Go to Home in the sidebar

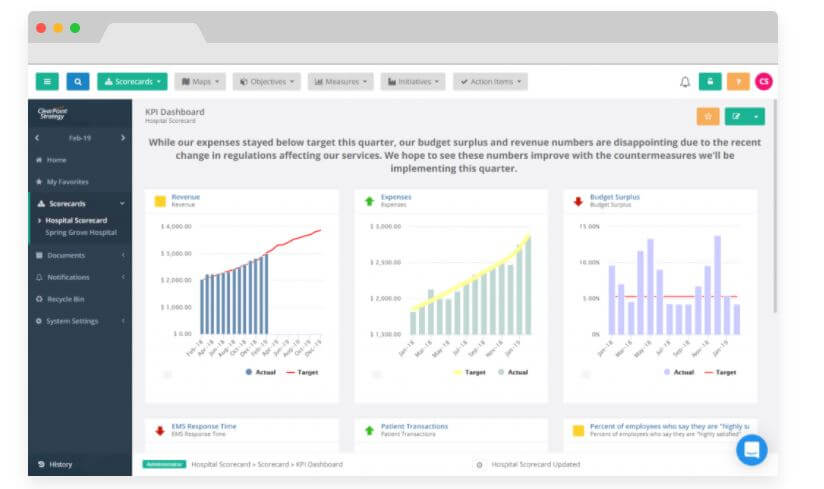56,160
